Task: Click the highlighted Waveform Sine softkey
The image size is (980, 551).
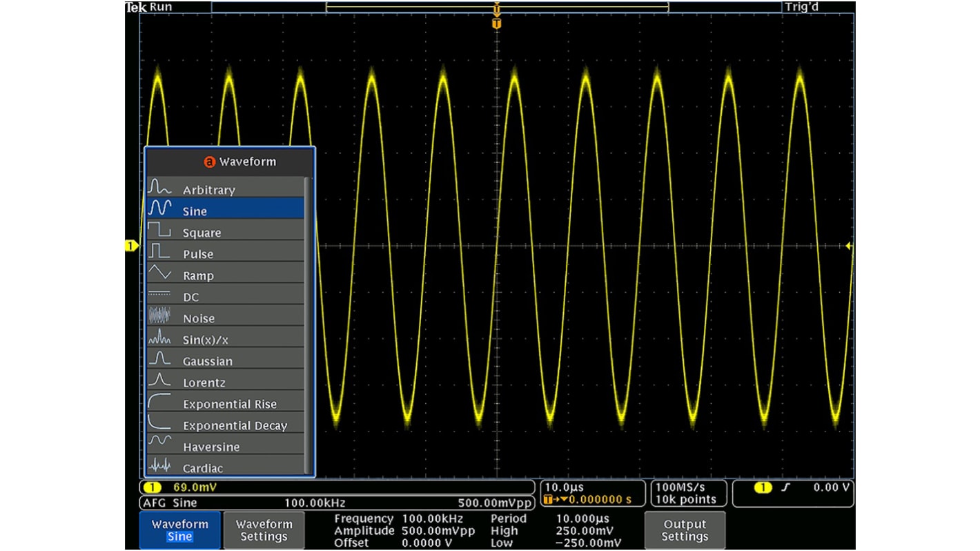Action: click(179, 530)
